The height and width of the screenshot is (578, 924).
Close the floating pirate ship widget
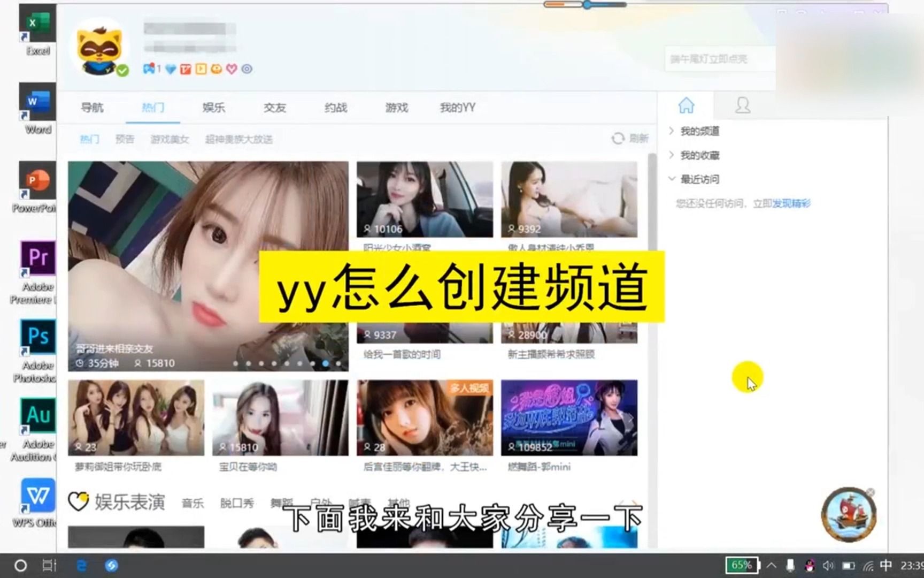pyautogui.click(x=871, y=492)
